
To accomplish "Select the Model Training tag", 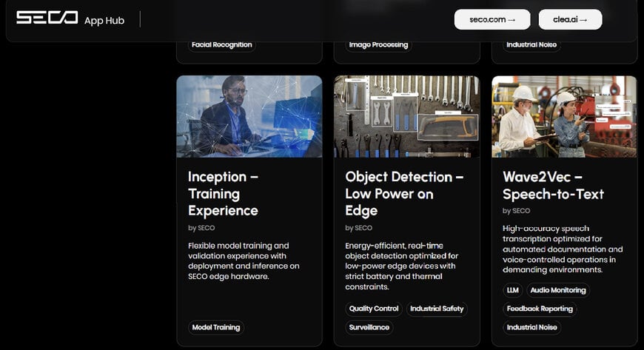I will (216, 327).
